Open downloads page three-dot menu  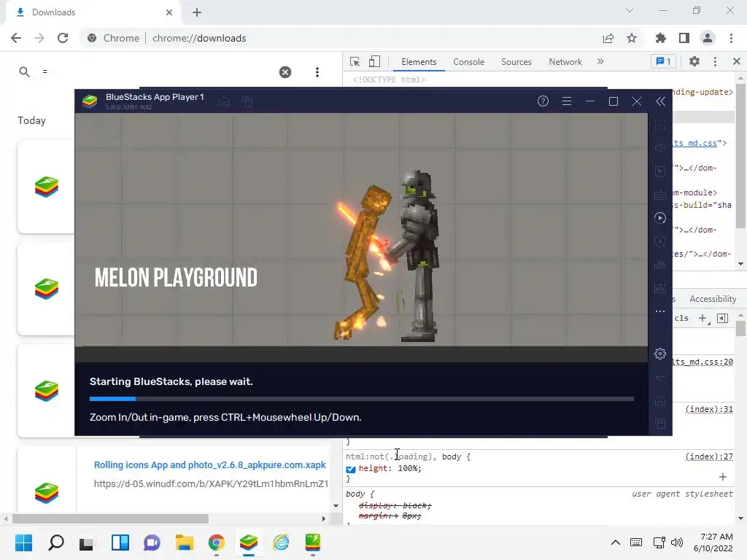[317, 72]
